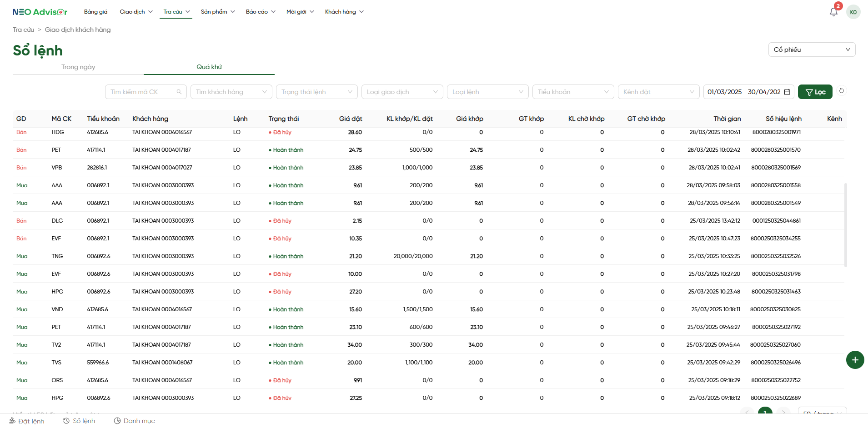Expand the Cổ phiếu product selector
This screenshot has width=868, height=428.
point(811,50)
